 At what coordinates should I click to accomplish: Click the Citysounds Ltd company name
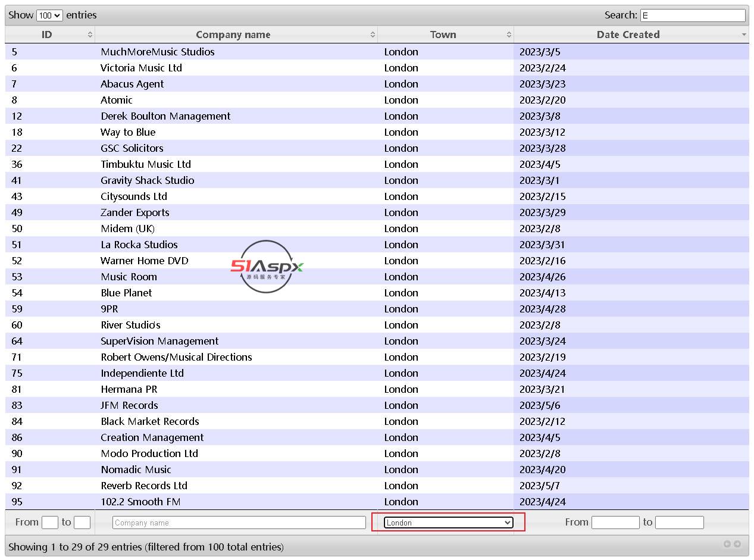coord(134,196)
